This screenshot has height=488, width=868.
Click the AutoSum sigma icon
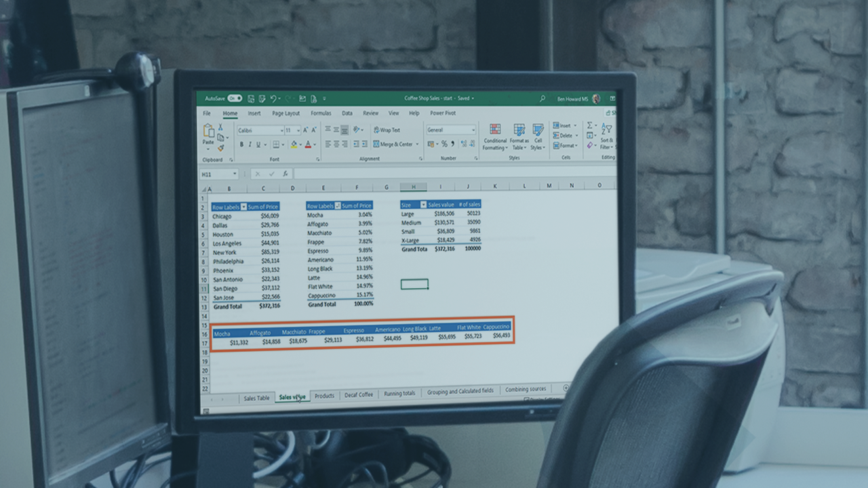pos(590,125)
